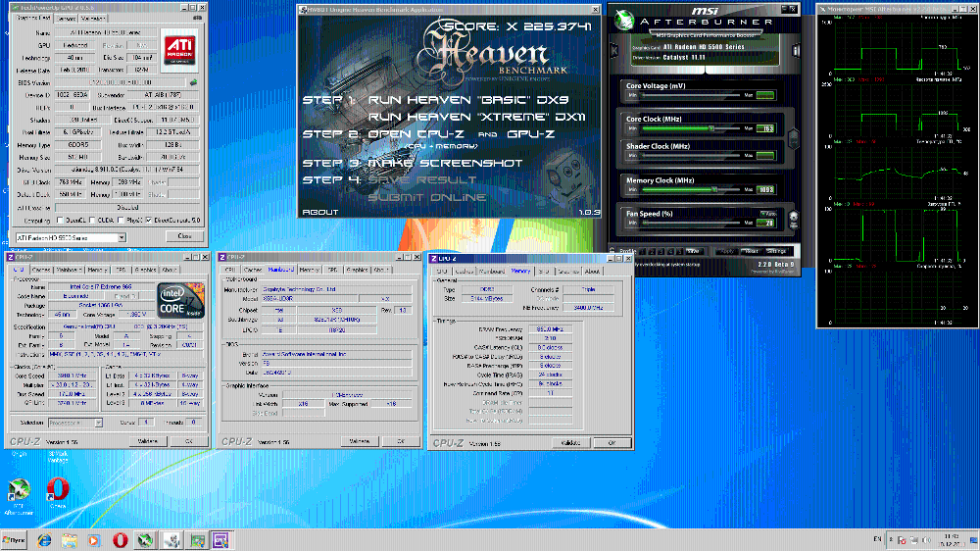
Task: Click the Heaven SAVE RESULT step text
Action: 421,179
